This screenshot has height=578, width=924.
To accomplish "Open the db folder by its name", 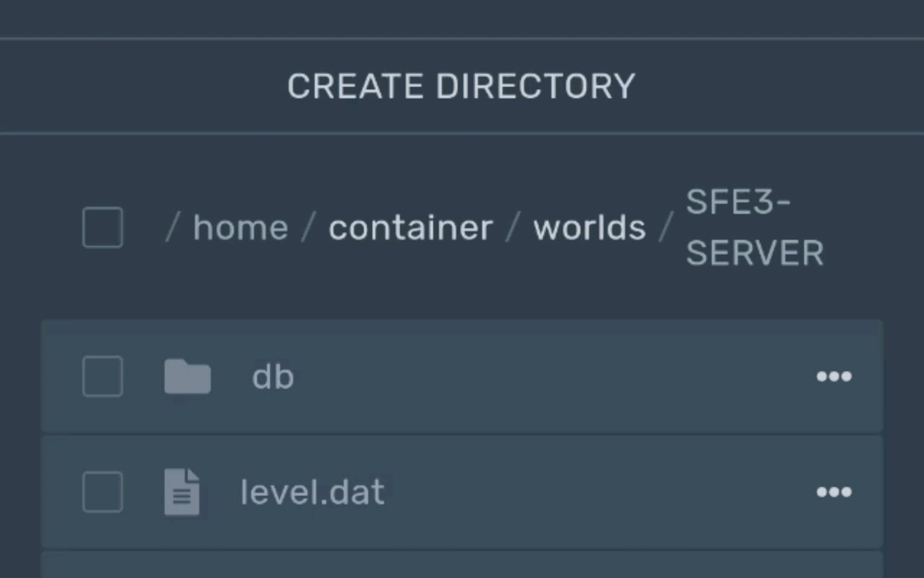I will [273, 377].
